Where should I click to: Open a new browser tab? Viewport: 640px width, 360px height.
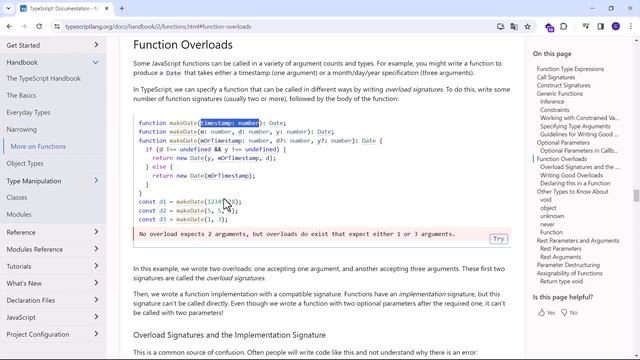pyautogui.click(x=122, y=8)
